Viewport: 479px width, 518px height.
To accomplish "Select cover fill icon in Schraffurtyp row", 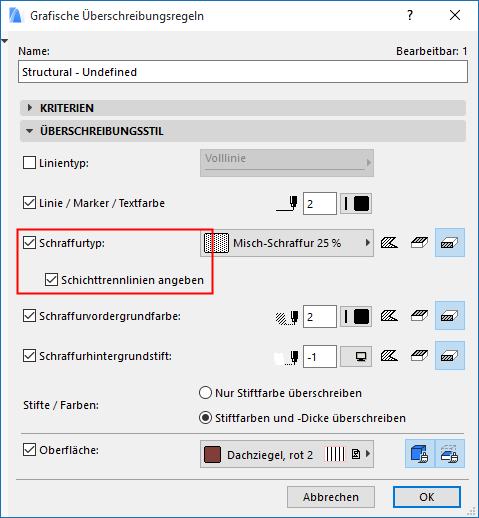I will click(419, 243).
